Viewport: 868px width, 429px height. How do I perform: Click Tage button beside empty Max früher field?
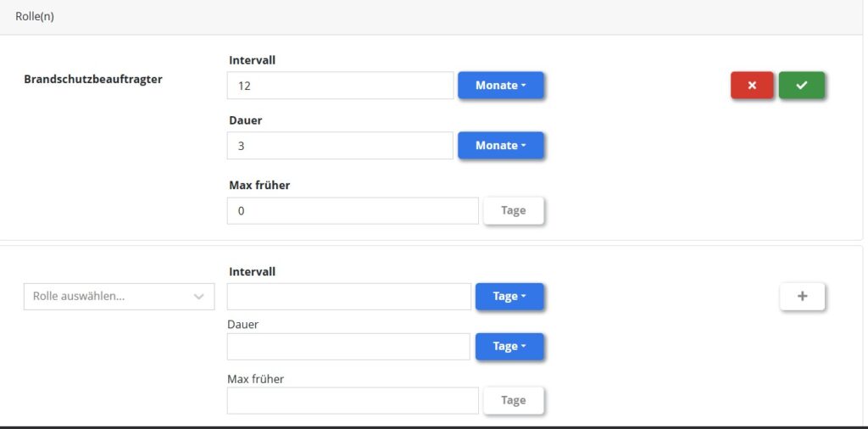pos(513,401)
